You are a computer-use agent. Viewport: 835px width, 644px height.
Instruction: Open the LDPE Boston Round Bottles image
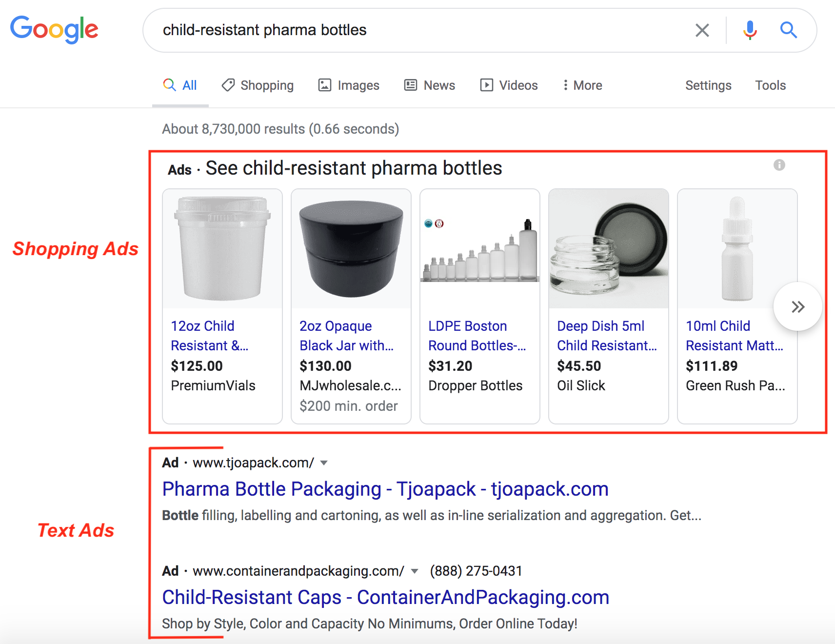click(480, 249)
